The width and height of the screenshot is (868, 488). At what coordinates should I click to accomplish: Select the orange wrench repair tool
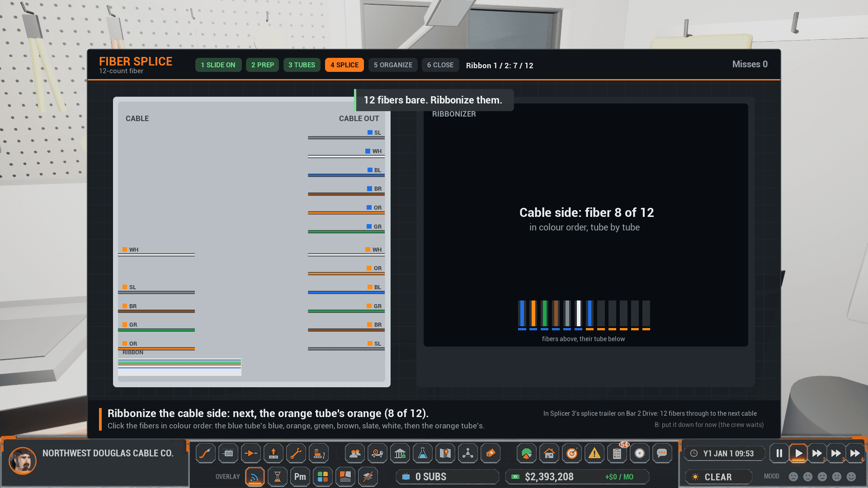[296, 453]
